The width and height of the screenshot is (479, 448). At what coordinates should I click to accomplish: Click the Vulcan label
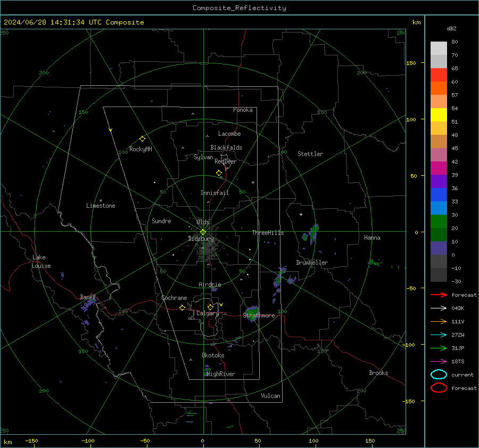coord(271,396)
